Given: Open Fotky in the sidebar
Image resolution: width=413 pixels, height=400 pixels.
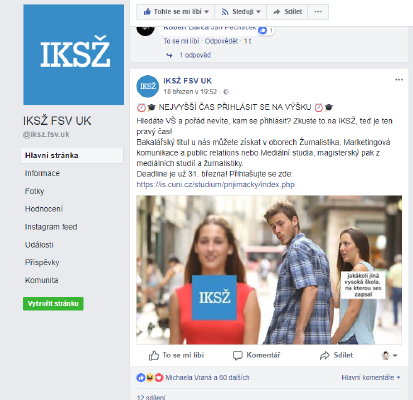Looking at the screenshot, I should [x=34, y=191].
